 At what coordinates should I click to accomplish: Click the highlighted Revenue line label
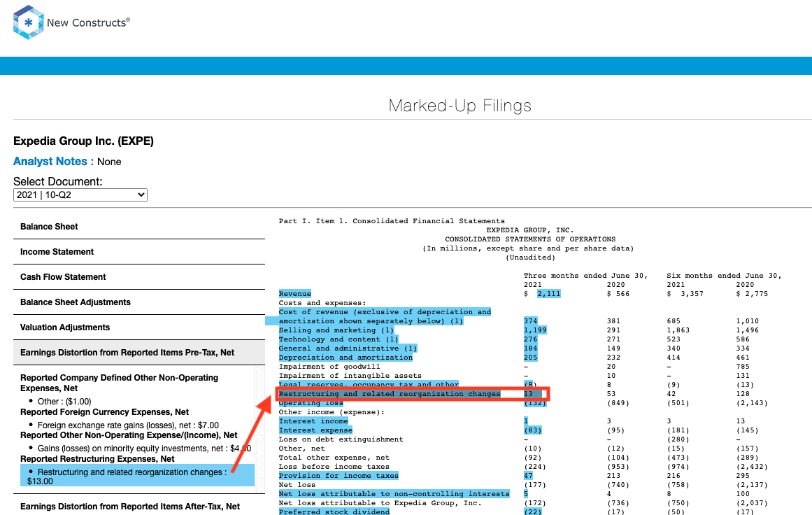pyautogui.click(x=294, y=294)
